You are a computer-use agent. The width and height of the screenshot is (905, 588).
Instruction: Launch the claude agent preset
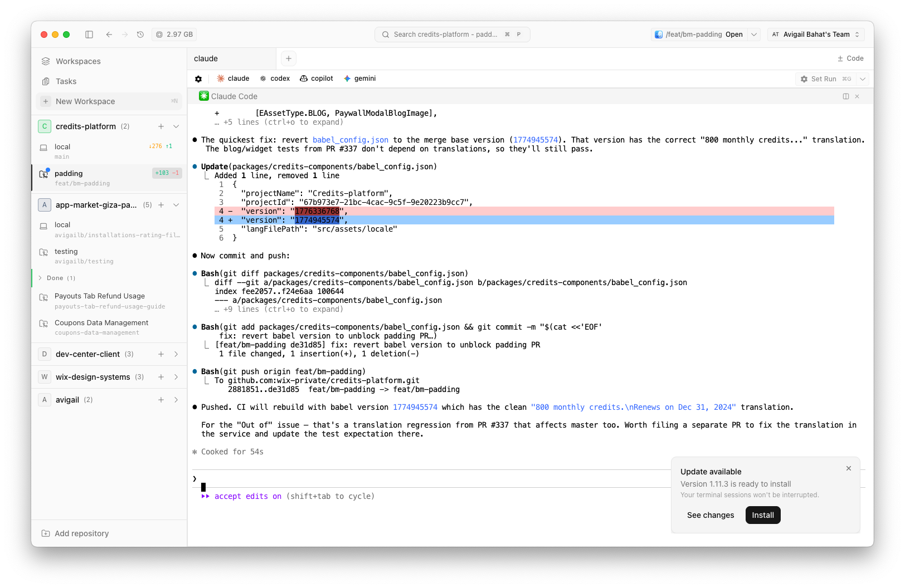click(233, 79)
